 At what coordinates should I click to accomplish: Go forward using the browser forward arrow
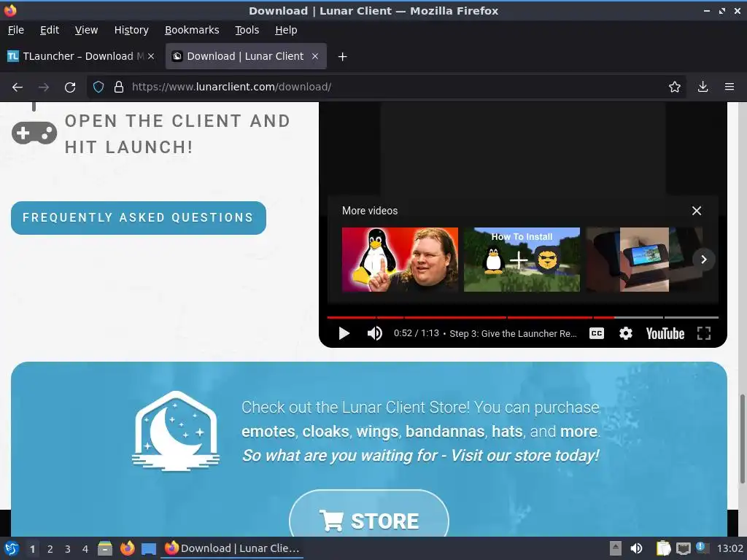click(x=44, y=87)
